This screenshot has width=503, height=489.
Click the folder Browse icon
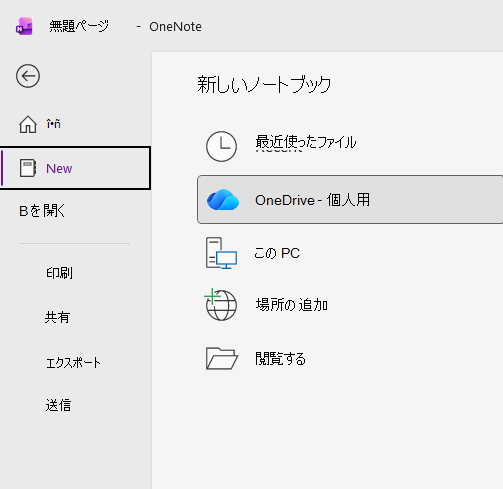[x=222, y=358]
